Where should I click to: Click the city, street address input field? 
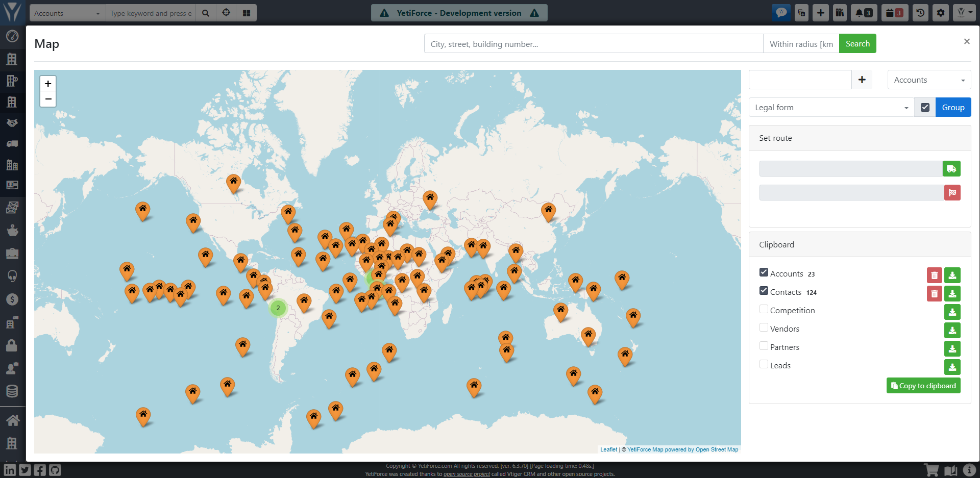594,44
